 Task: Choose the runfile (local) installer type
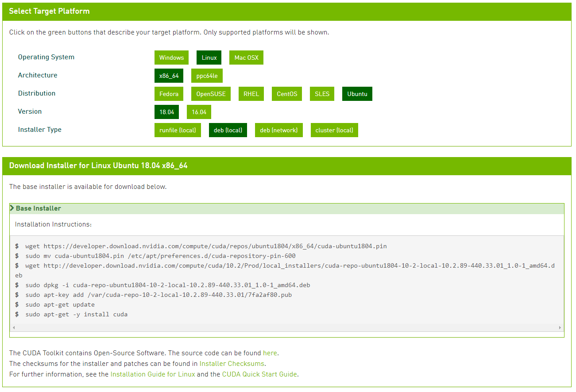178,130
